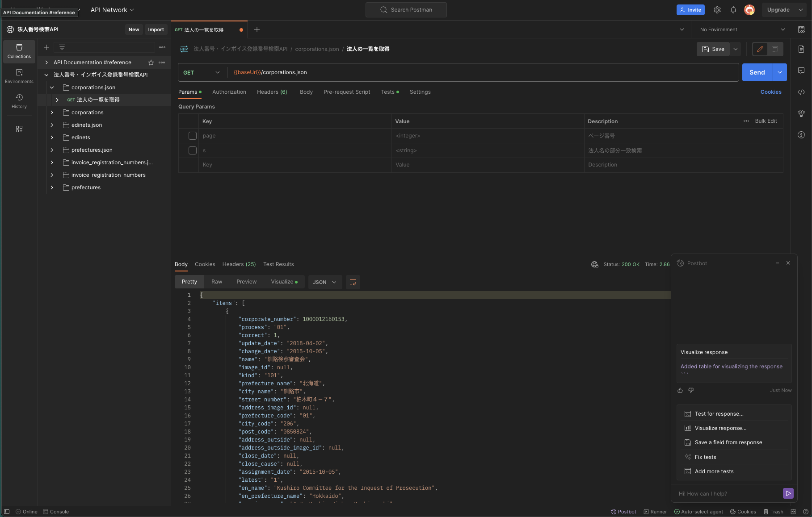Switch to the Authorization tab
This screenshot has height=517, width=812.
tap(229, 92)
